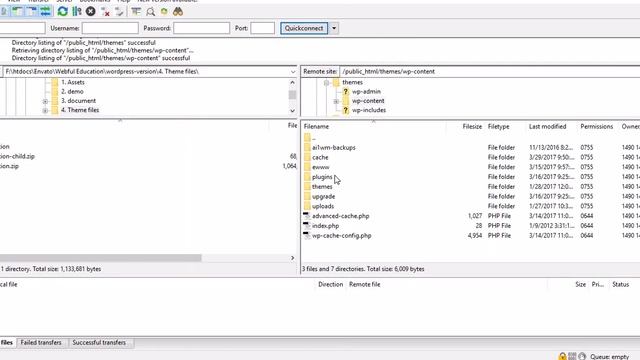Screen dimensions: 640x360
Task: Click folder icon next to ai1wm-backups
Action: point(307,147)
